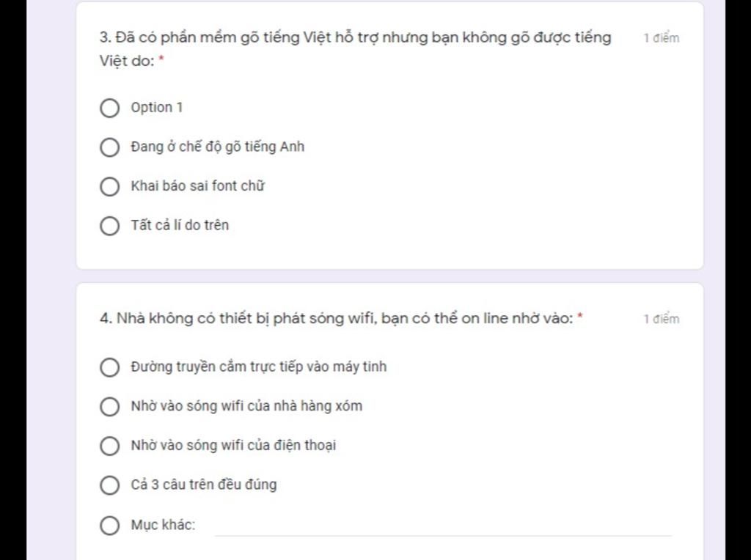Click the required asterisk on question 4
The image size is (751, 560).
coord(580,317)
